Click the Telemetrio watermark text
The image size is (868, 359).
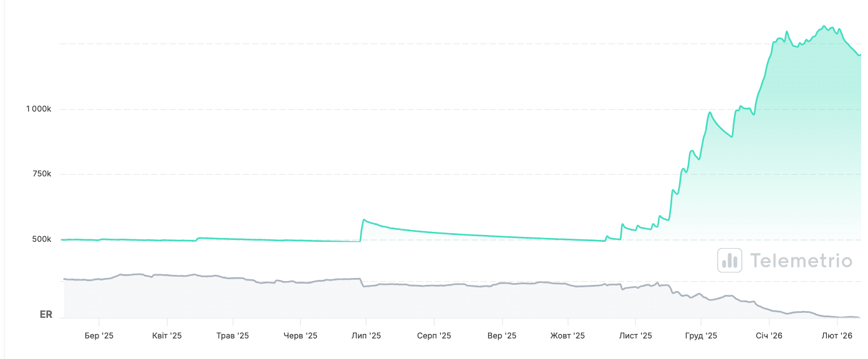801,261
